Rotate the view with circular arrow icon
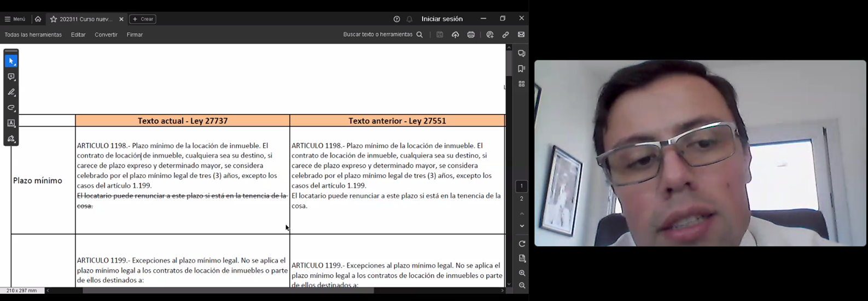The height and width of the screenshot is (301, 868). pos(522,244)
